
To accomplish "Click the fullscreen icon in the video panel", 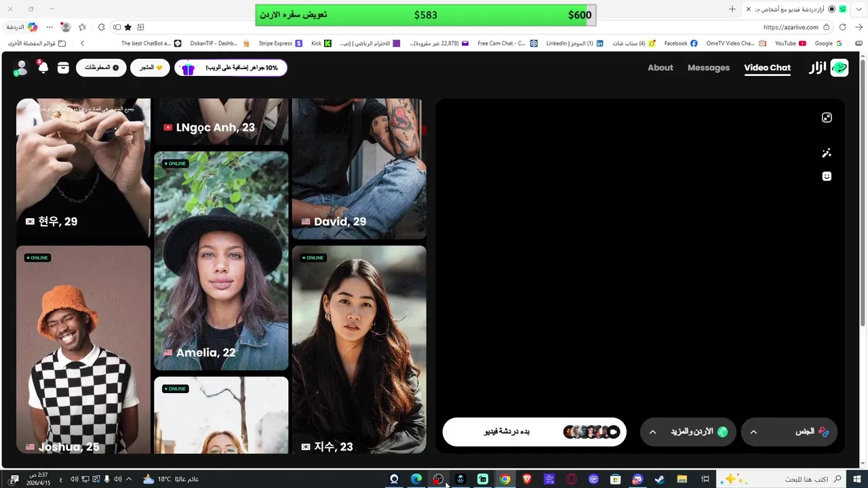I will click(827, 117).
